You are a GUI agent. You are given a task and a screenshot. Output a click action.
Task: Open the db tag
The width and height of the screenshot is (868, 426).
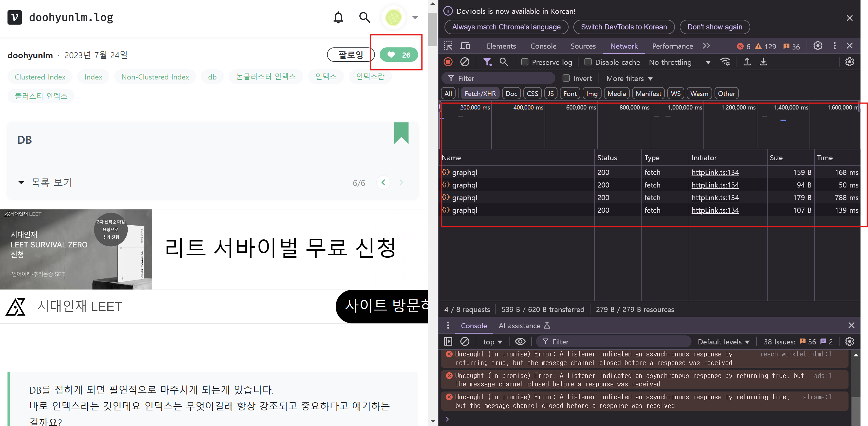point(212,77)
